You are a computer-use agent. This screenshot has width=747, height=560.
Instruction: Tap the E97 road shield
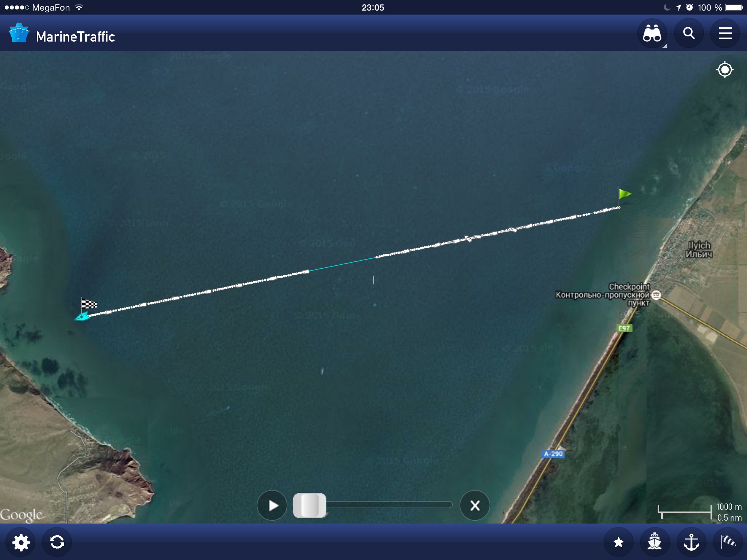pyautogui.click(x=624, y=328)
